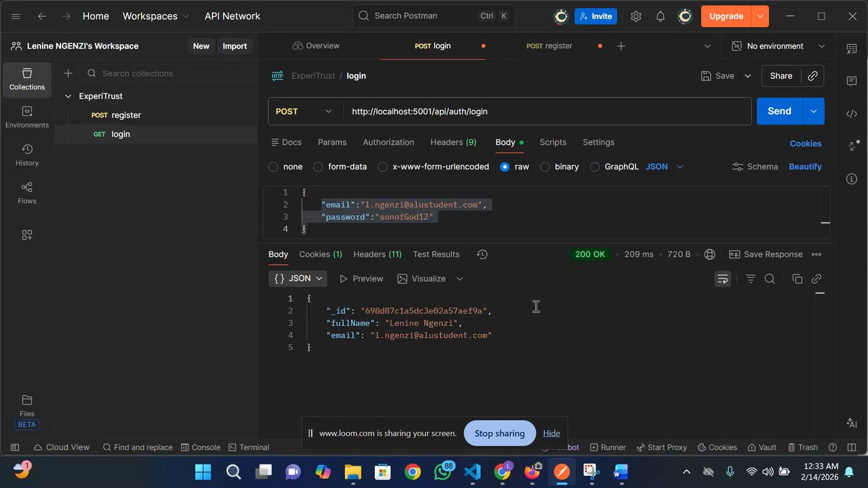View the Test Results response tab
The image size is (868, 488).
436,254
